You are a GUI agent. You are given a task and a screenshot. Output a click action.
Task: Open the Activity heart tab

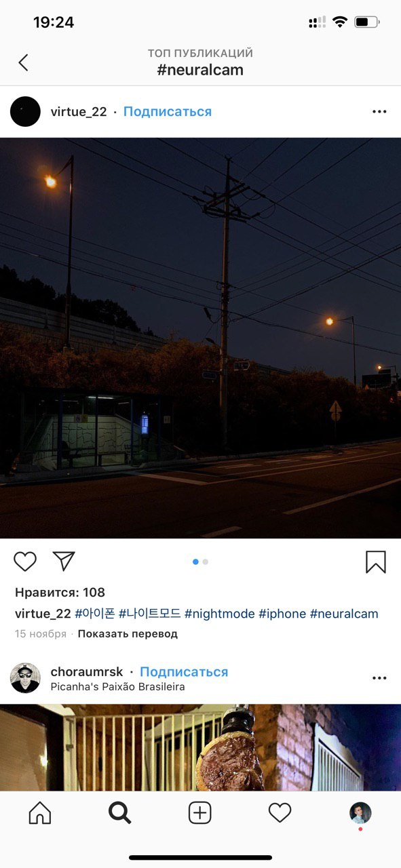click(280, 812)
